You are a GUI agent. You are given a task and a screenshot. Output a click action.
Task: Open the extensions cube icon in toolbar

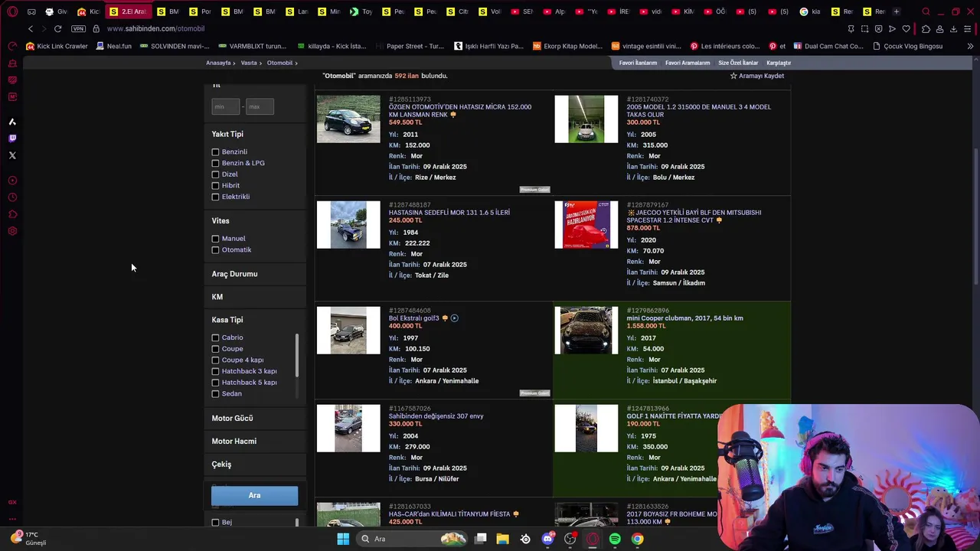click(x=926, y=28)
